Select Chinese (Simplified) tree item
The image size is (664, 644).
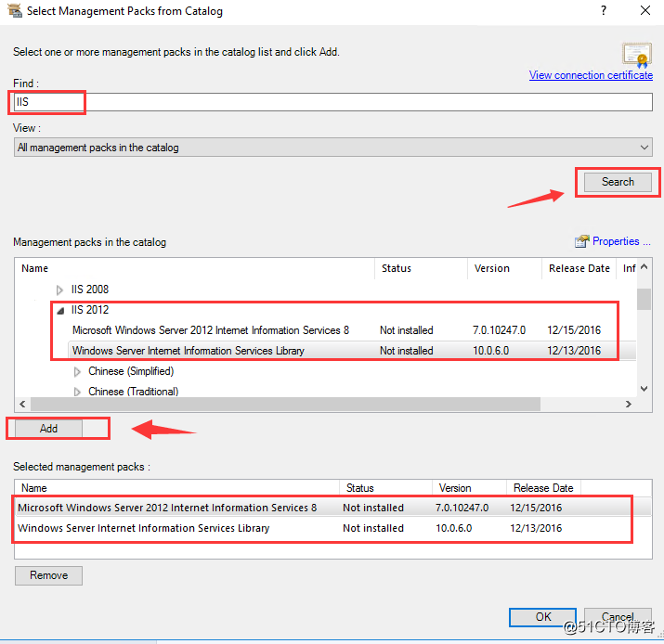pos(131,371)
